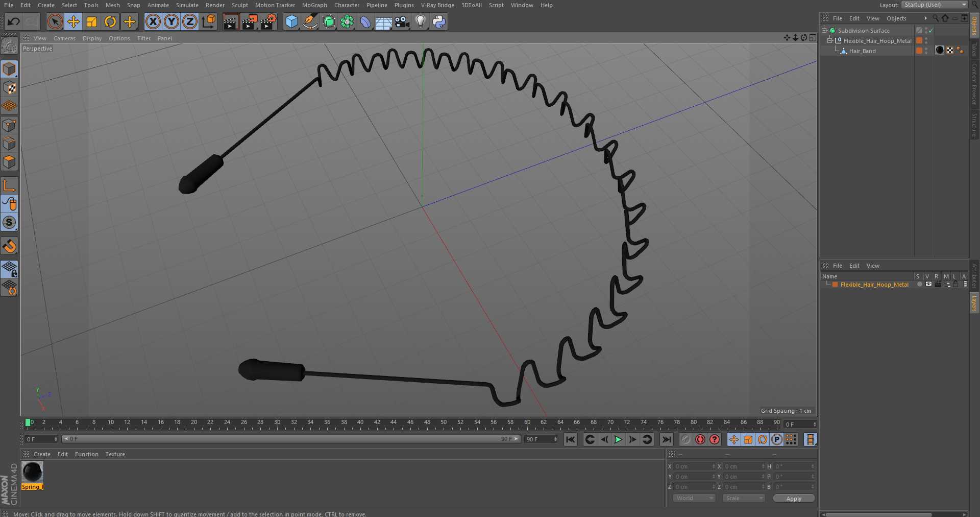Toggle visibility of Flexible_Hair_Hoop_Metal layer
980x517 pixels.
pyautogui.click(x=928, y=284)
